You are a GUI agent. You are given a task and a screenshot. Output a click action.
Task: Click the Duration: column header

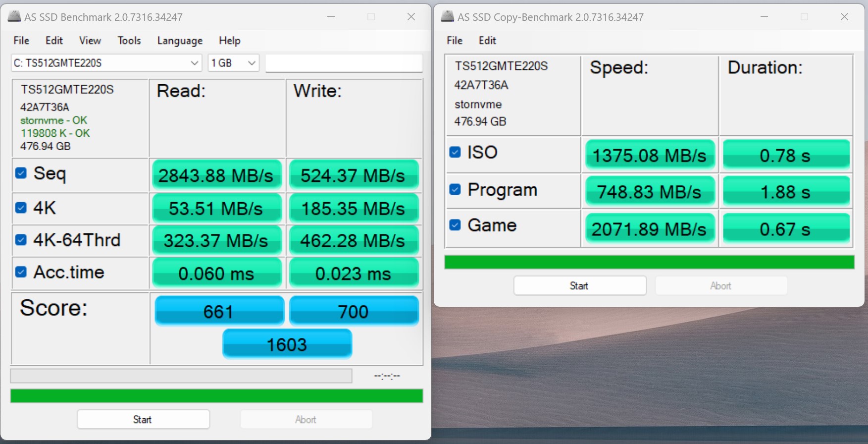(765, 67)
